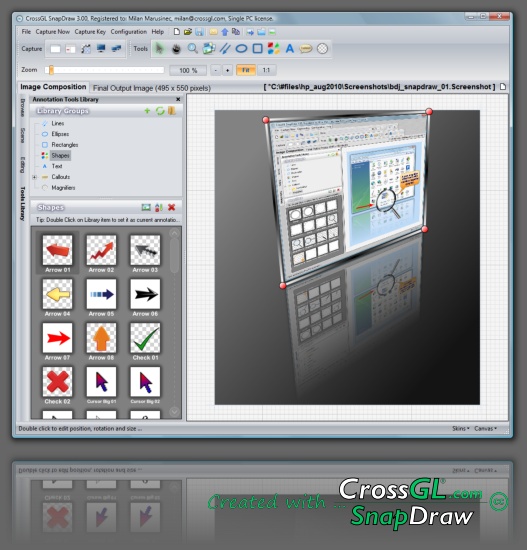Open the Browse vertical side tab

(22, 108)
